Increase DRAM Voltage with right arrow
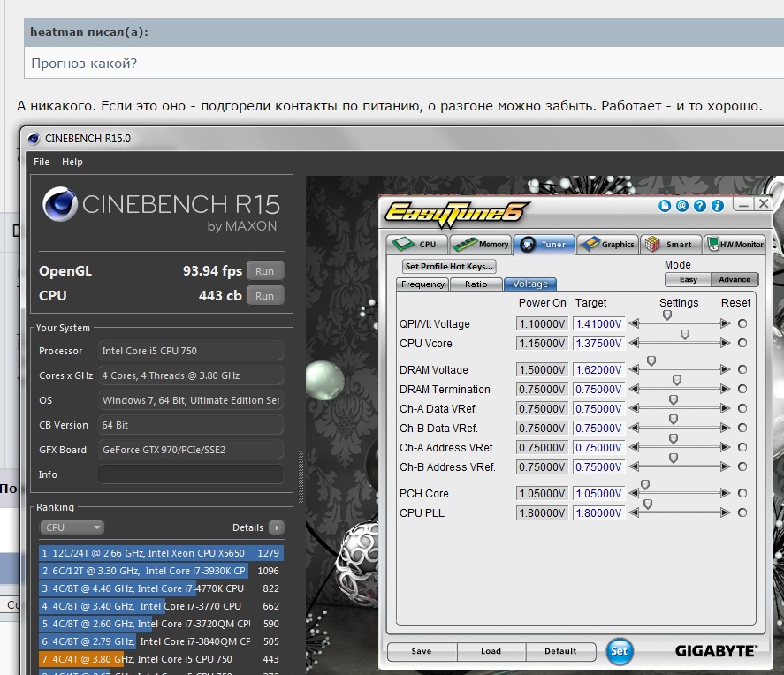This screenshot has height=675, width=784. point(726,369)
